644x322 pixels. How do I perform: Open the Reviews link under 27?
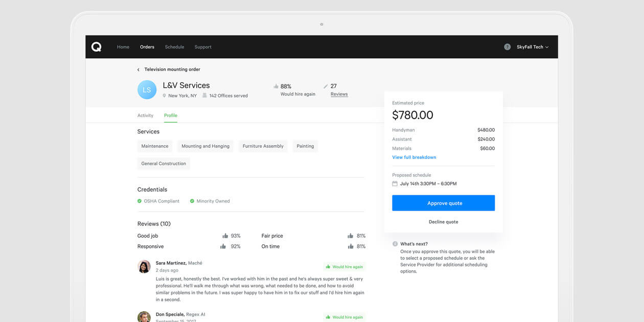coord(339,95)
